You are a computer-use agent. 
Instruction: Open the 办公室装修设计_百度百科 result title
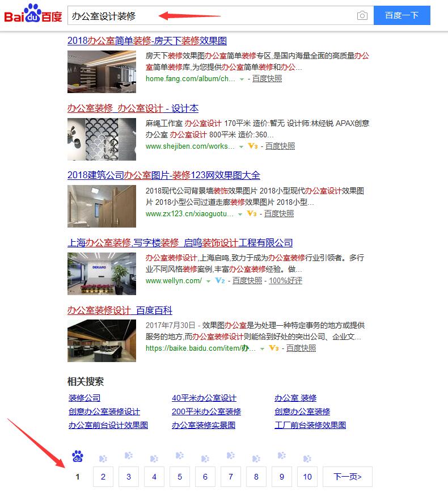coord(120,310)
